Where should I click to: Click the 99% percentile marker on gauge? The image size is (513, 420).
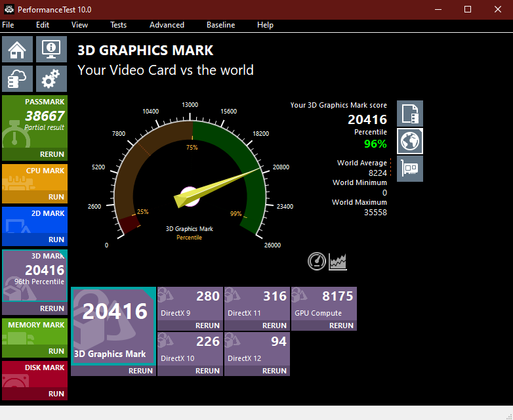[x=236, y=214]
